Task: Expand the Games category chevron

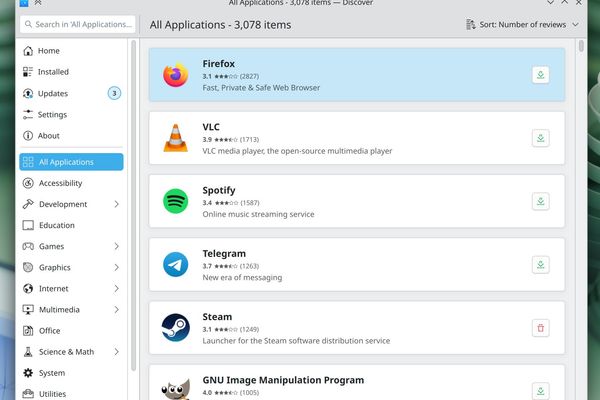Action: 117,246
